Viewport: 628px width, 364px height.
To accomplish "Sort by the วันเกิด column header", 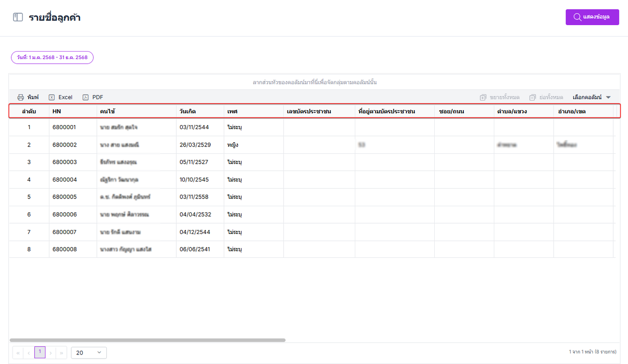I will [x=200, y=111].
